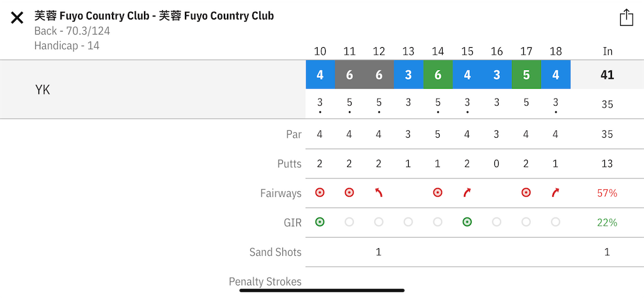Tap the player name YK
Image resolution: width=644 pixels, height=298 pixels.
[43, 90]
